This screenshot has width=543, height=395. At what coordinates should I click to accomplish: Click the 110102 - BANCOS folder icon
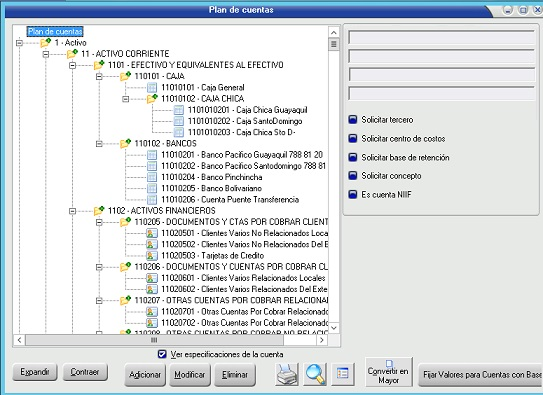[125, 143]
